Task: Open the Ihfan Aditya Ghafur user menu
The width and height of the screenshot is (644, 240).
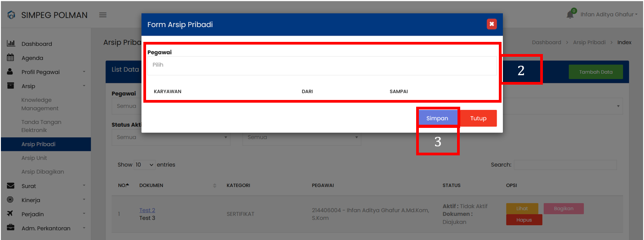Action: (608, 15)
